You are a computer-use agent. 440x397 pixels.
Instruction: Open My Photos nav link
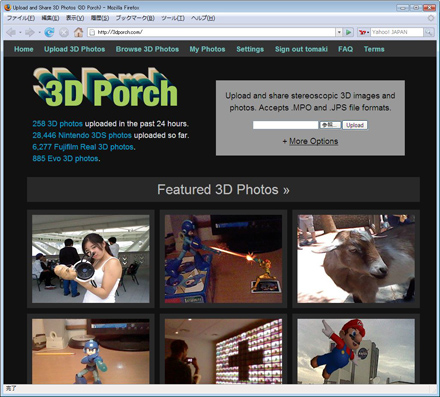[207, 49]
